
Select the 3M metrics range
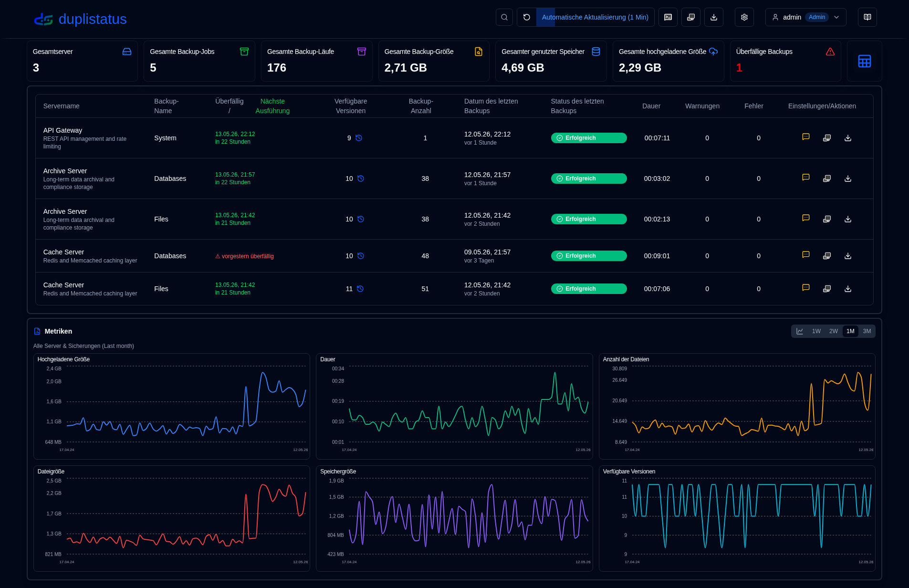tap(867, 331)
